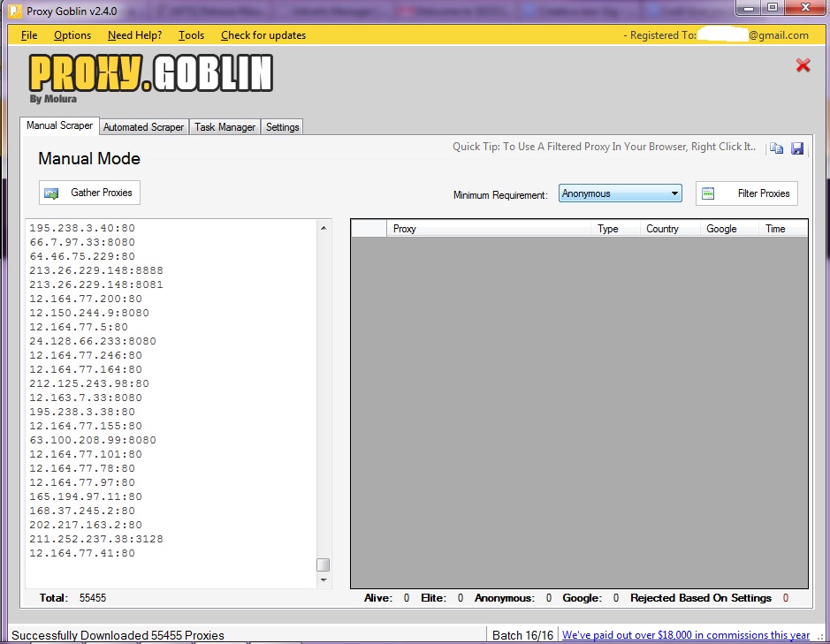
Task: Click proxy entry 12.164.77.246:80
Action: point(86,355)
